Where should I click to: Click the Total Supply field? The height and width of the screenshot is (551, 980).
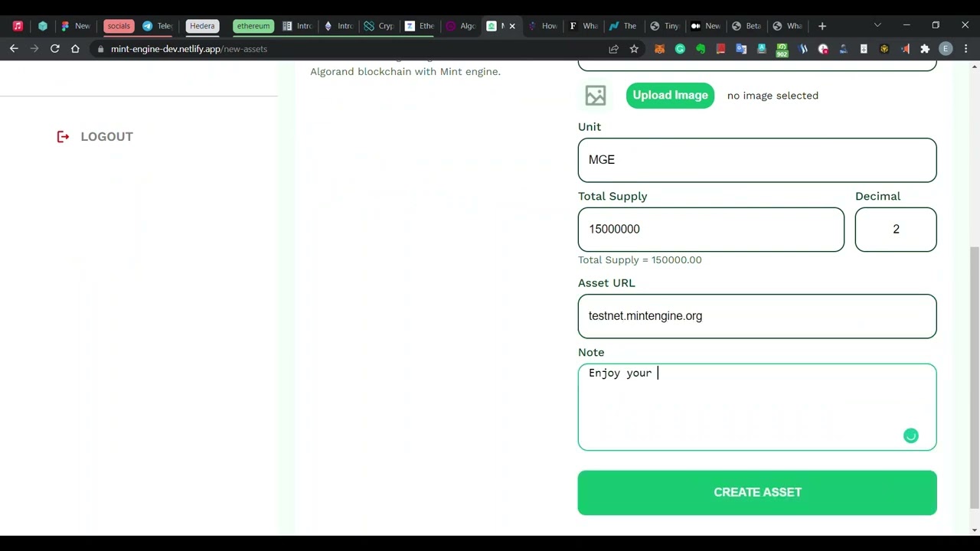(711, 230)
